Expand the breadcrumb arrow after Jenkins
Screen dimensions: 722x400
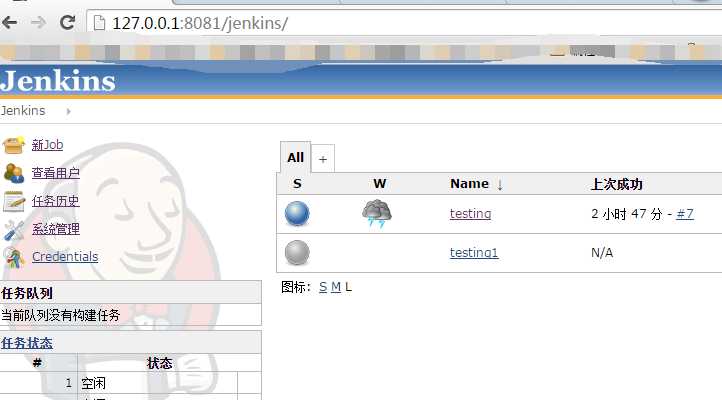68,111
